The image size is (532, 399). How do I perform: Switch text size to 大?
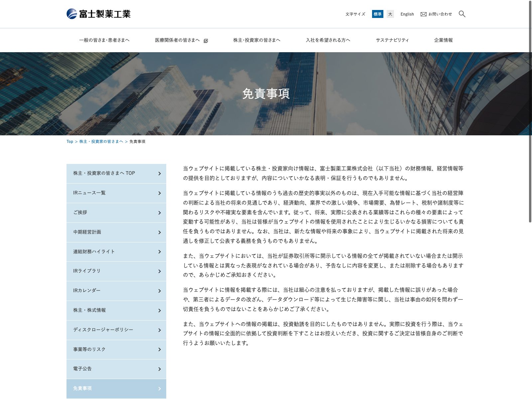click(x=390, y=14)
